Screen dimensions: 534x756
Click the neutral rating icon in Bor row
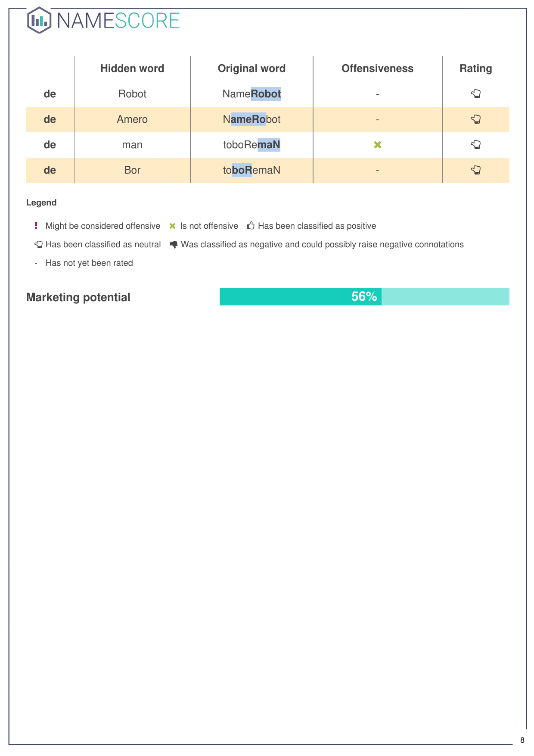[475, 170]
